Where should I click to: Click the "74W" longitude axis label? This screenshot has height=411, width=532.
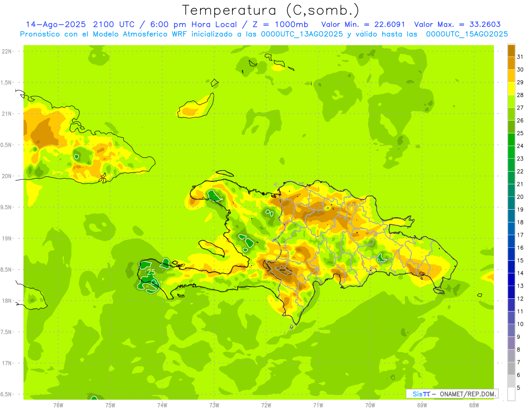162,405
